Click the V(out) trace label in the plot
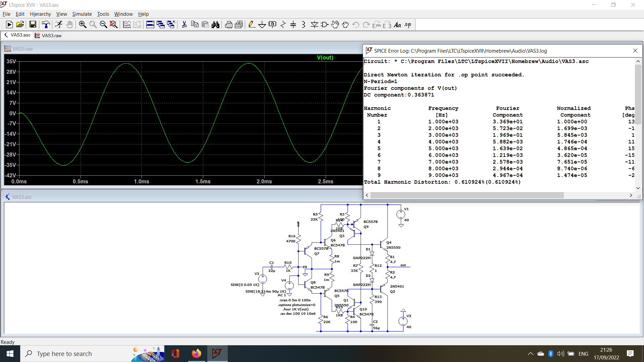Viewport: 644px width, 362px height. pyautogui.click(x=325, y=58)
